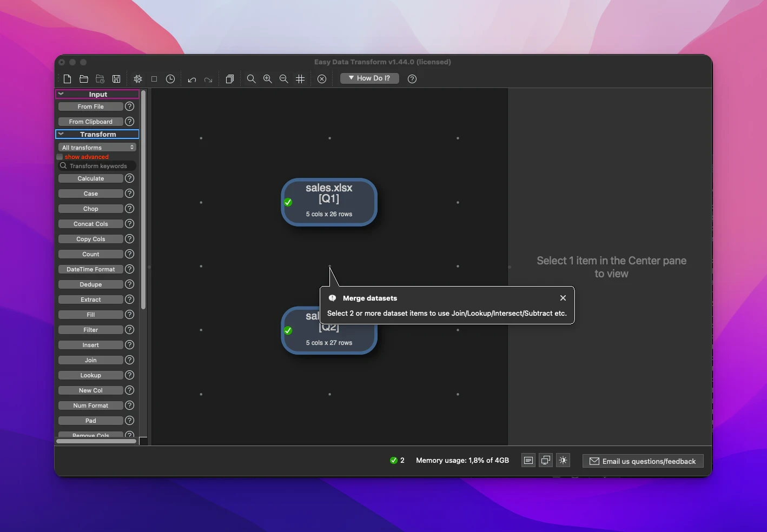Create a new file from the toolbar

tap(68, 79)
